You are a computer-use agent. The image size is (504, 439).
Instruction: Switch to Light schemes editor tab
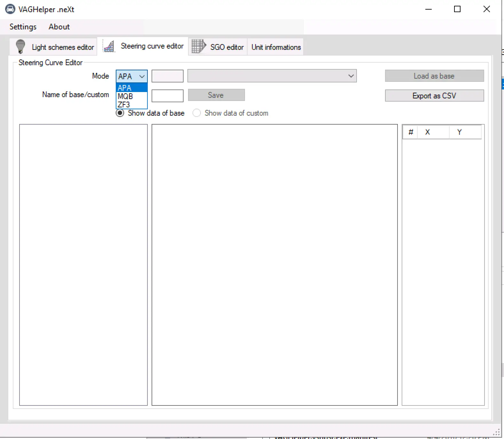(63, 47)
